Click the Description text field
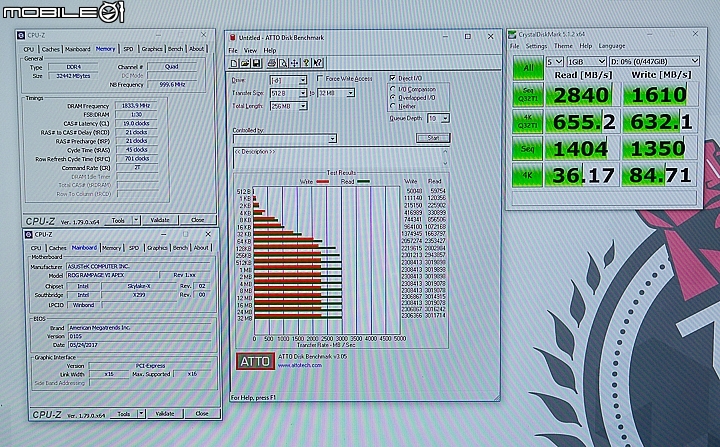The width and height of the screenshot is (720, 447). click(x=338, y=158)
